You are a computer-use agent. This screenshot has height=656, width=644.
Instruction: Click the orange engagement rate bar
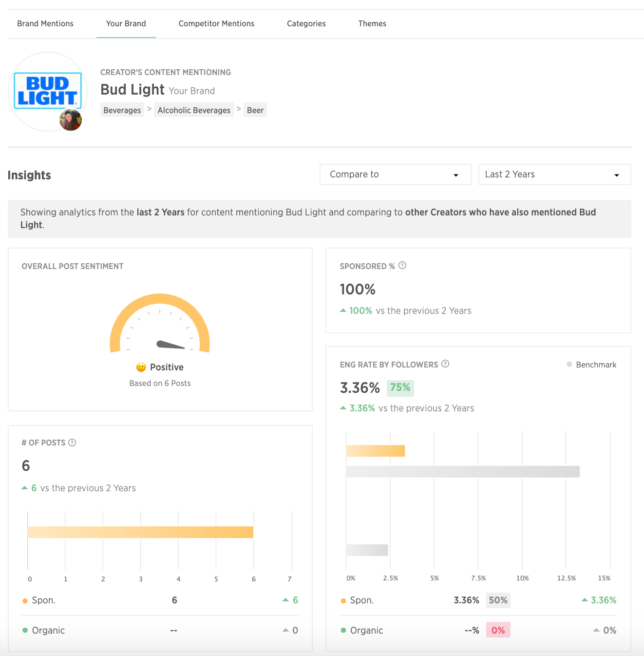coord(376,451)
